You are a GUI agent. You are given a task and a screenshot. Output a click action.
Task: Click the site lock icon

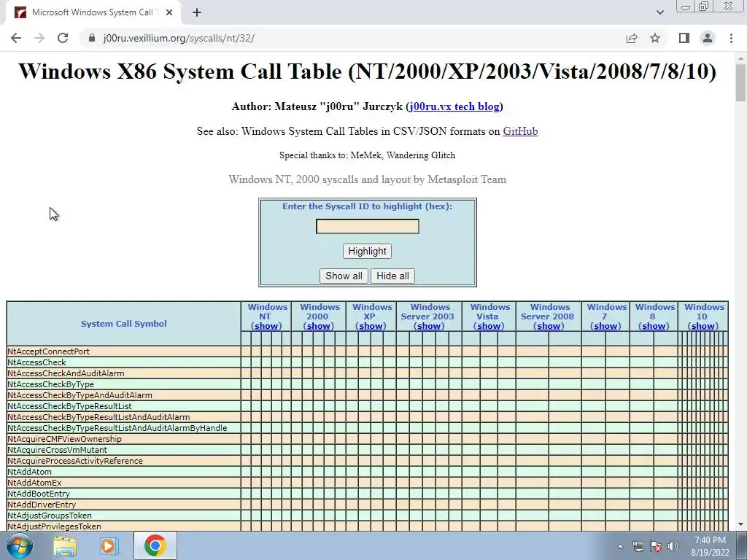point(92,38)
